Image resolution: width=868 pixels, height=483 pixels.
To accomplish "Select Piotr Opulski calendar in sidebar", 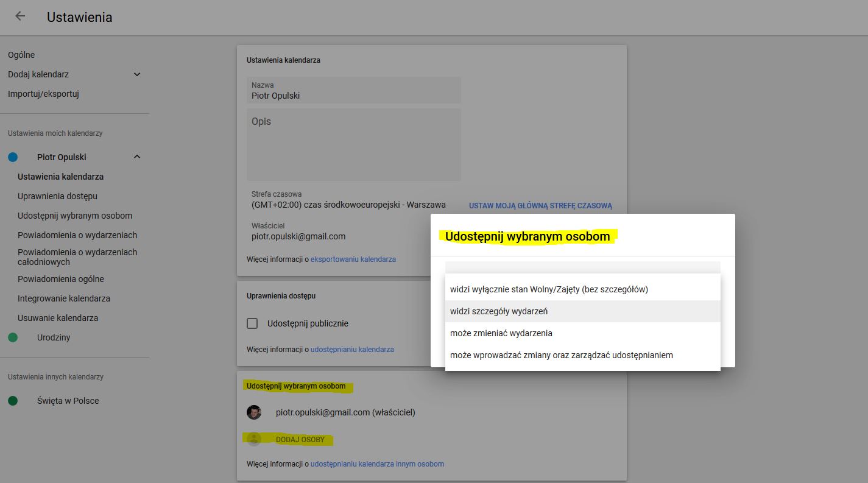I will point(62,157).
